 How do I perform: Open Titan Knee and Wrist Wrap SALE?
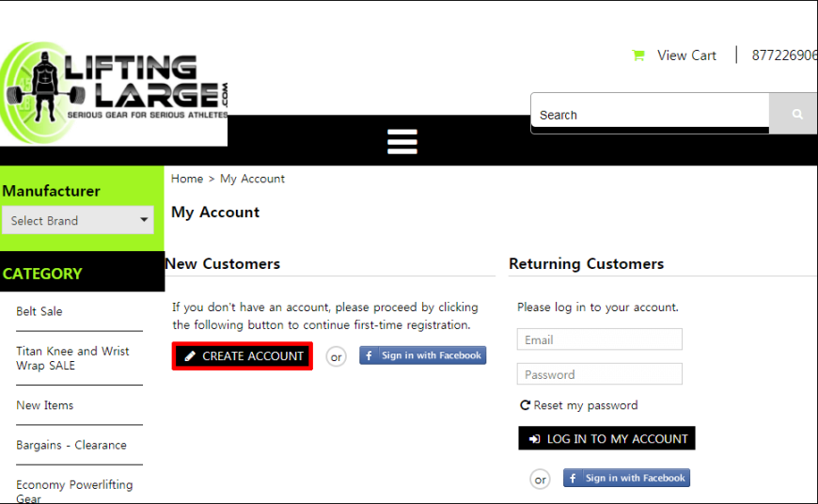72,358
